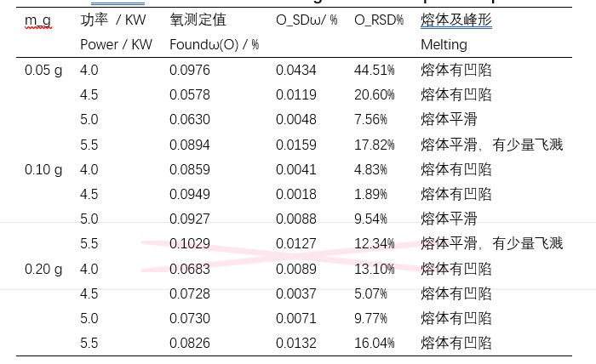Click the 'Foundω(O) / %' header text
The image size is (596, 364).
click(215, 45)
